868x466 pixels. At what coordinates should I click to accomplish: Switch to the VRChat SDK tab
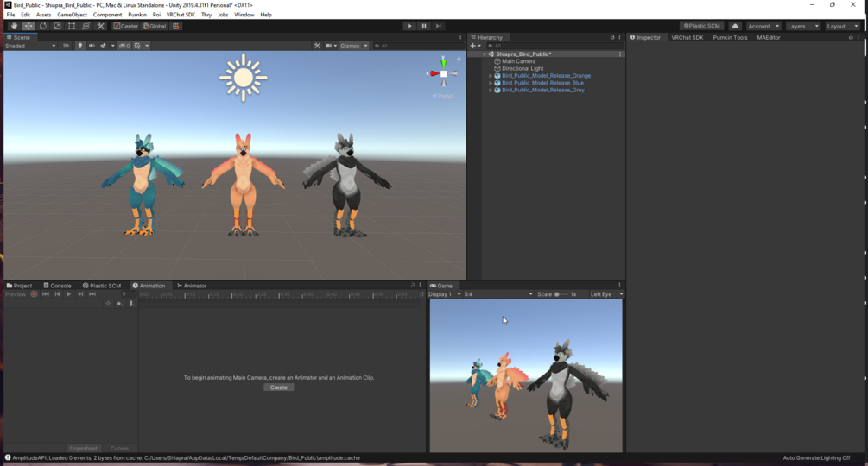pyautogui.click(x=687, y=38)
